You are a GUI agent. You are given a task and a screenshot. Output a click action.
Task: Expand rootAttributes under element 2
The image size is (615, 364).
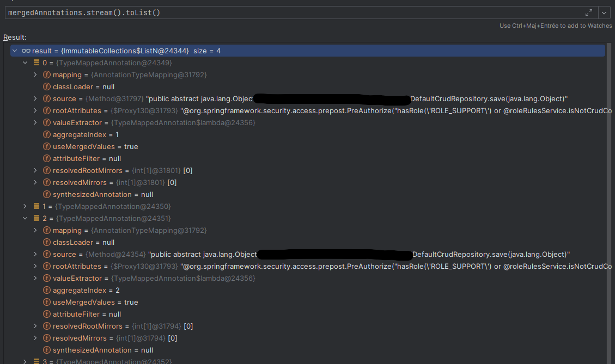point(35,266)
